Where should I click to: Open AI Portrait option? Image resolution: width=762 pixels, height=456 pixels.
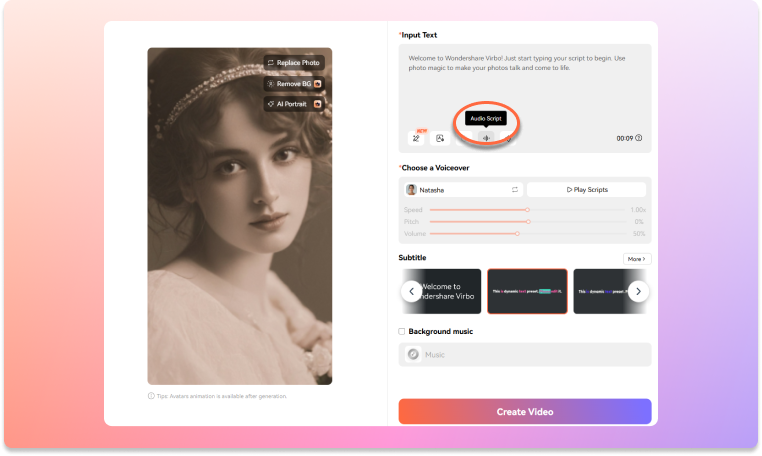(294, 104)
